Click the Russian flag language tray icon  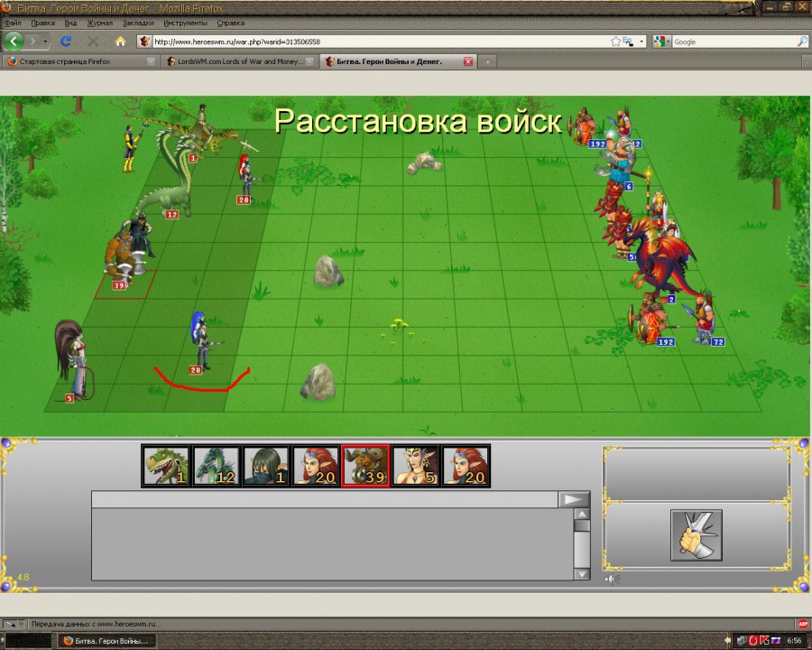coord(776,641)
